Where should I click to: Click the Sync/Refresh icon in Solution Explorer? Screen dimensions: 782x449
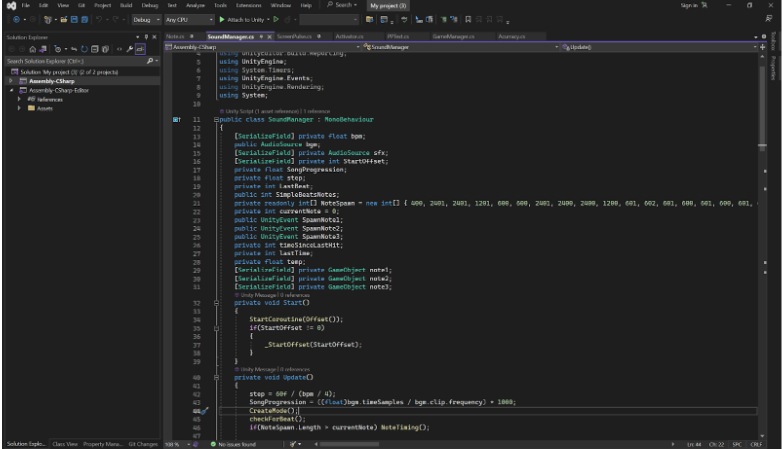click(x=84, y=49)
